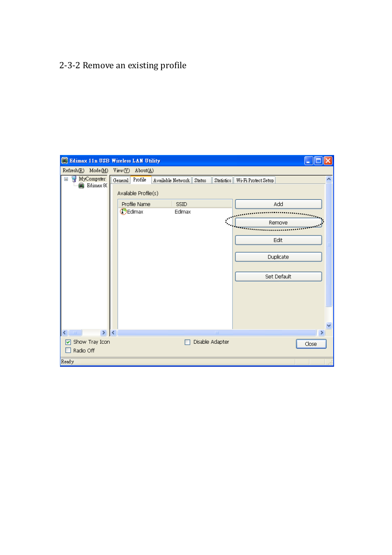392x555 pixels.
Task: Open the Mode(M) menu
Action: tap(99, 171)
